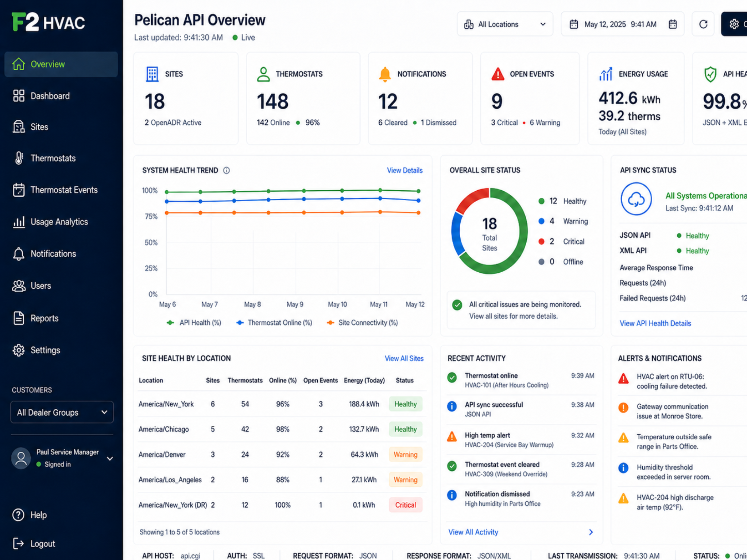
Task: Select the Critical legend entry in site status
Action: 561,242
